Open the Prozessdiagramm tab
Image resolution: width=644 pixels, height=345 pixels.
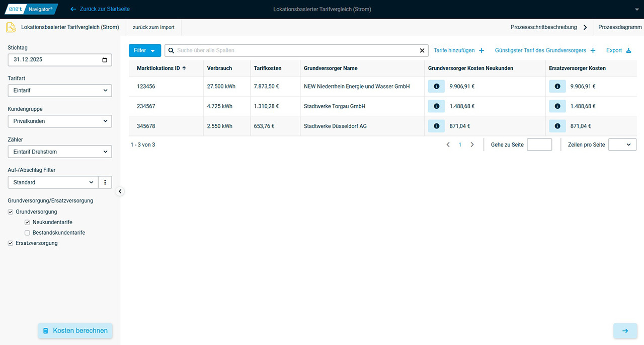click(620, 27)
